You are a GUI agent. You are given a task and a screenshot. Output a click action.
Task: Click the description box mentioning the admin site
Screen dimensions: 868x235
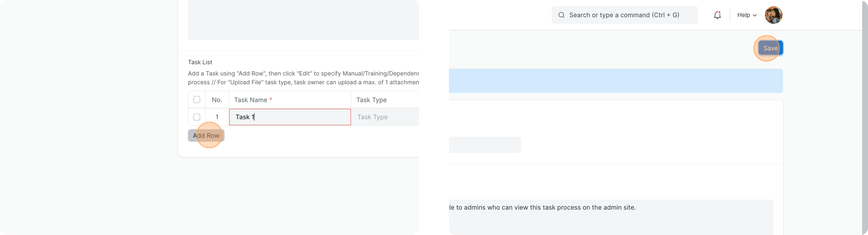[x=610, y=216]
